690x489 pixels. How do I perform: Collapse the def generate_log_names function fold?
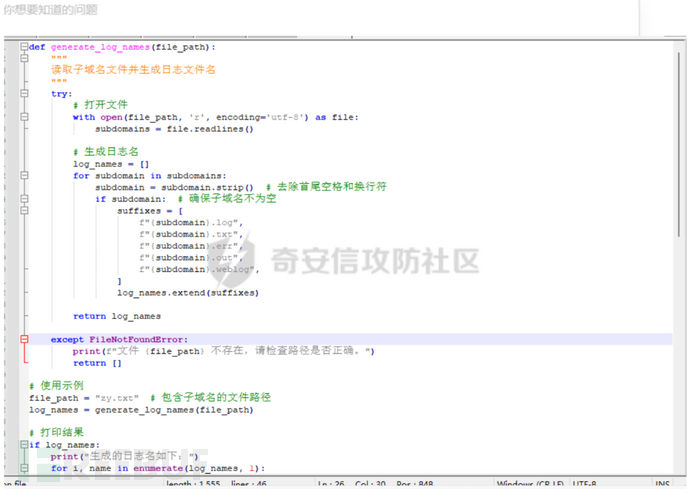click(24, 47)
